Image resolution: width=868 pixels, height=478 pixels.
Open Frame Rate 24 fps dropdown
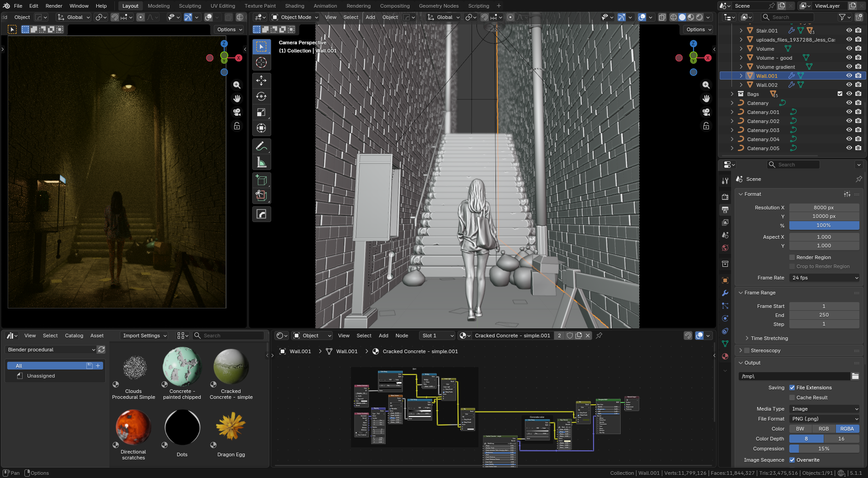pyautogui.click(x=824, y=278)
